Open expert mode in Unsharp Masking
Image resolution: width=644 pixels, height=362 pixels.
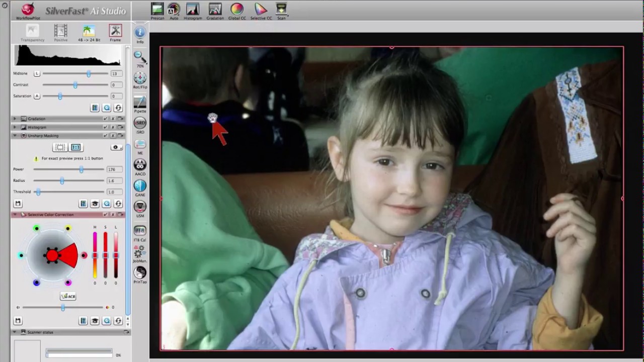pyautogui.click(x=95, y=204)
